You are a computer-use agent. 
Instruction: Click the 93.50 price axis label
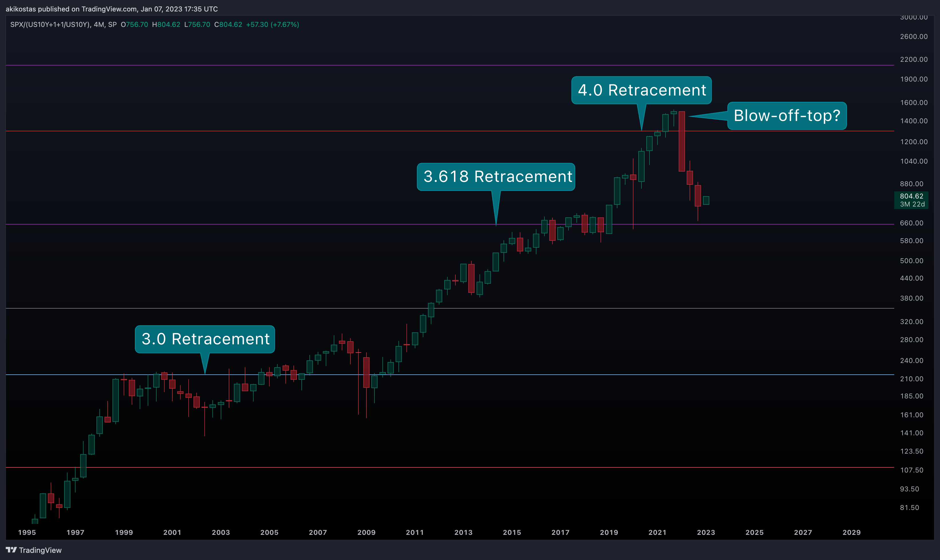point(909,489)
